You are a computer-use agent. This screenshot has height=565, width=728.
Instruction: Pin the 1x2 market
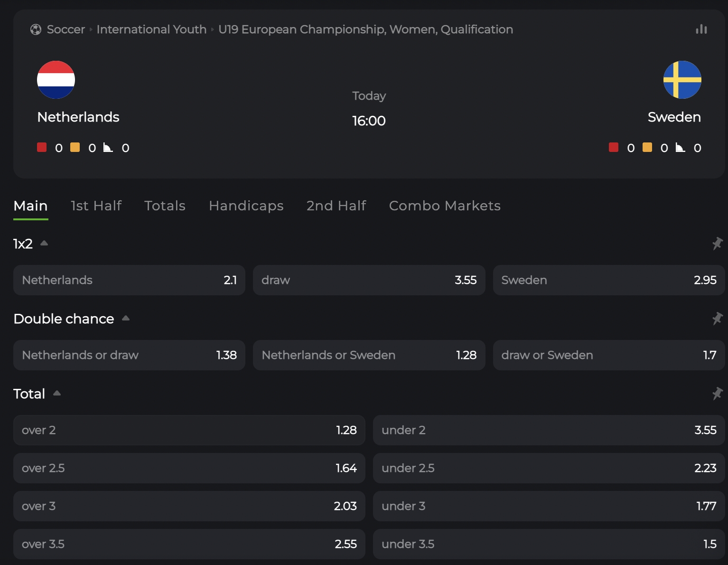click(717, 244)
